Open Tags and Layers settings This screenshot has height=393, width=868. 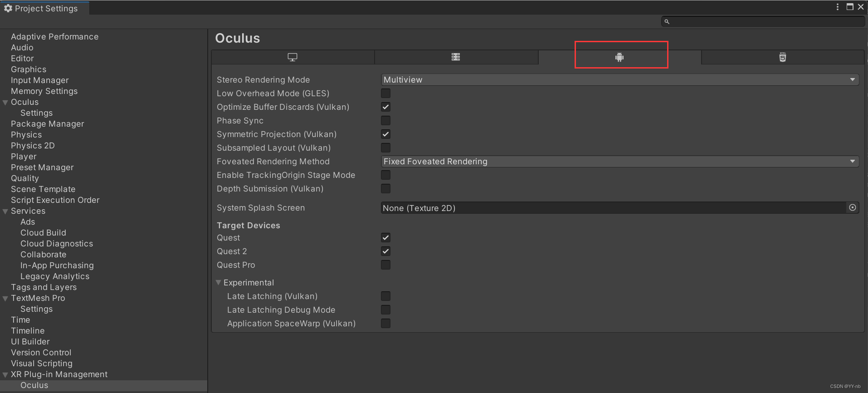pos(44,287)
